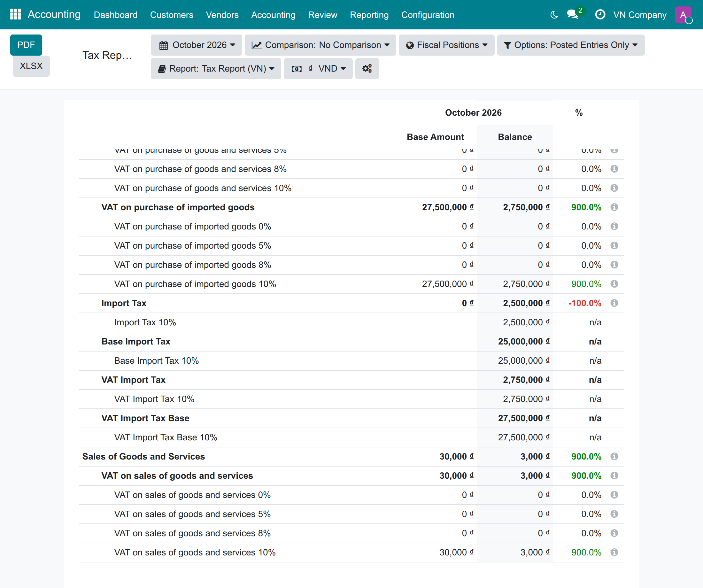Open the Reporting menu
This screenshot has height=588, width=703.
[x=369, y=15]
